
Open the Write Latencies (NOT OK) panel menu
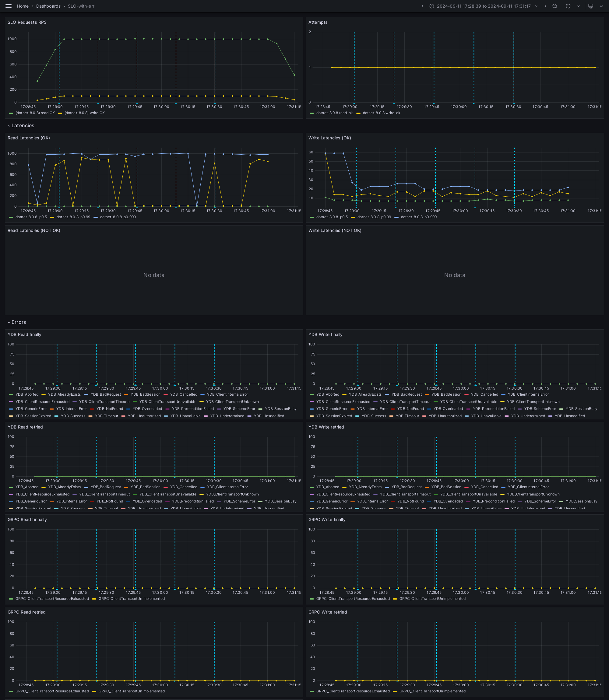(x=335, y=230)
